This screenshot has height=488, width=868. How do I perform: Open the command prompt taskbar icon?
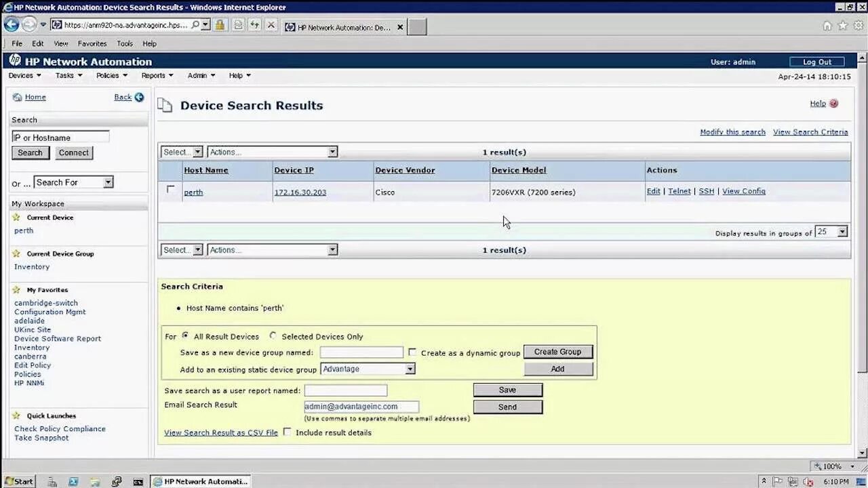[138, 482]
